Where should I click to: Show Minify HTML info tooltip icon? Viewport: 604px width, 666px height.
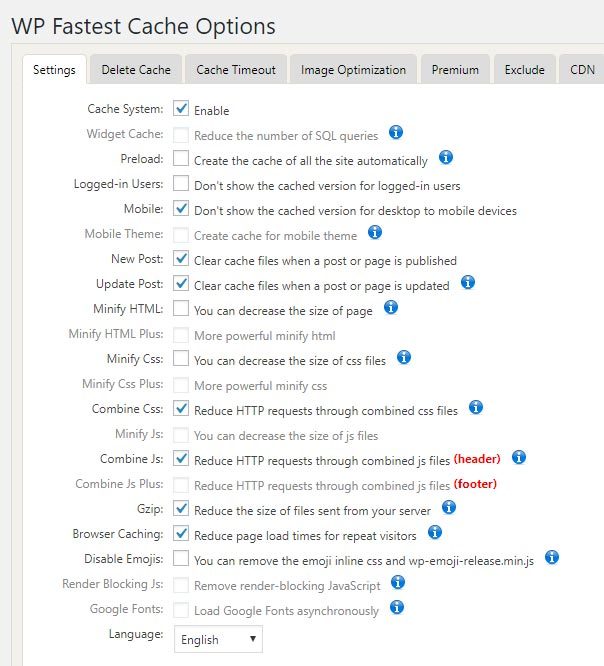click(391, 308)
